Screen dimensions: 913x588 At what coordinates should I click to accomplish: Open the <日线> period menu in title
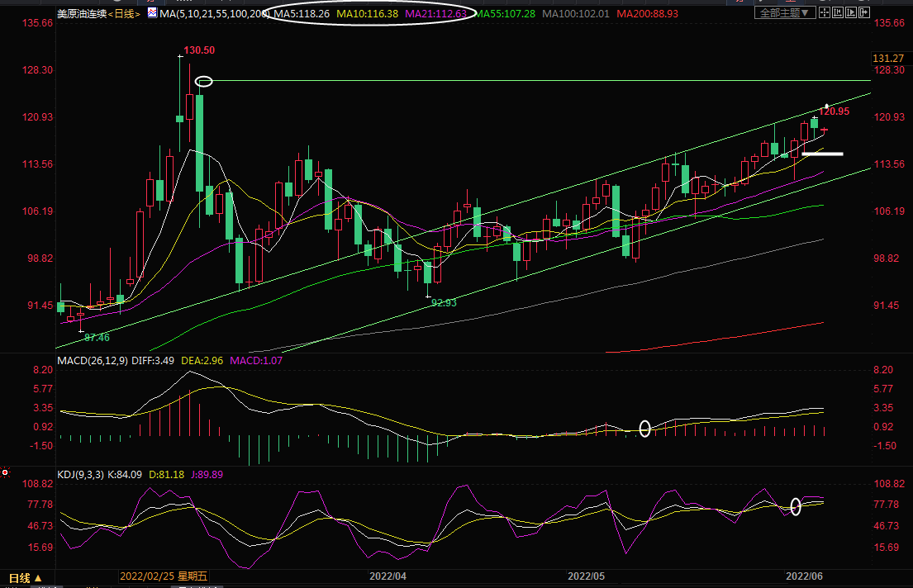click(124, 13)
